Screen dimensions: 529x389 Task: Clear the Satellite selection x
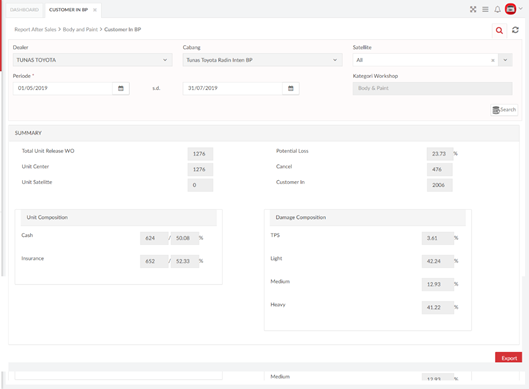493,60
